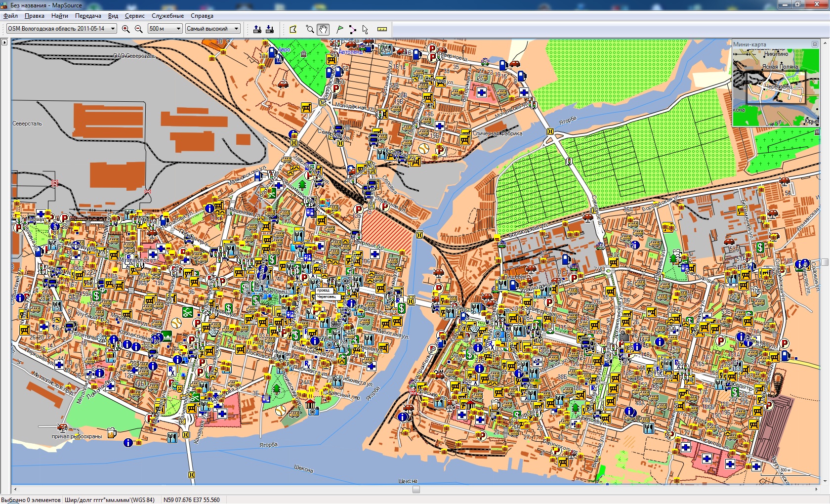Select the yellow Measure distance ruler tool
830x504 pixels.
[x=382, y=29]
